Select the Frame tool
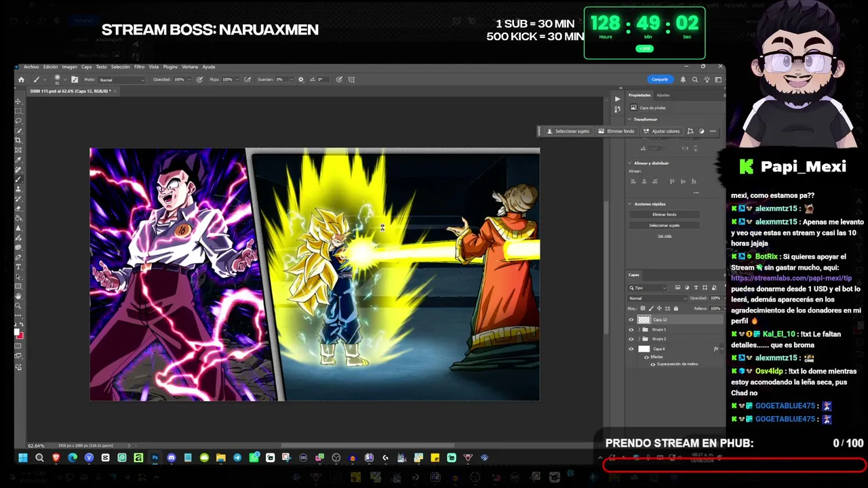 coord(18,150)
